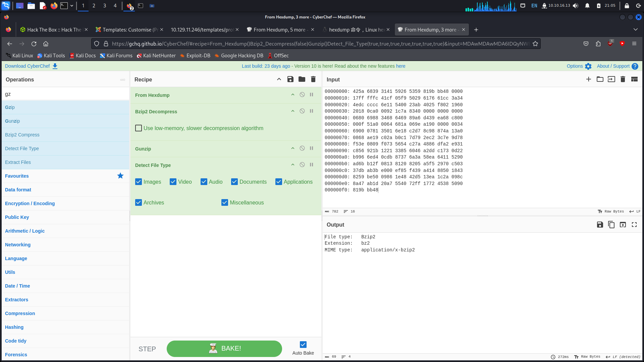Expand the Data format category
The width and height of the screenshot is (644, 362).
65,190
